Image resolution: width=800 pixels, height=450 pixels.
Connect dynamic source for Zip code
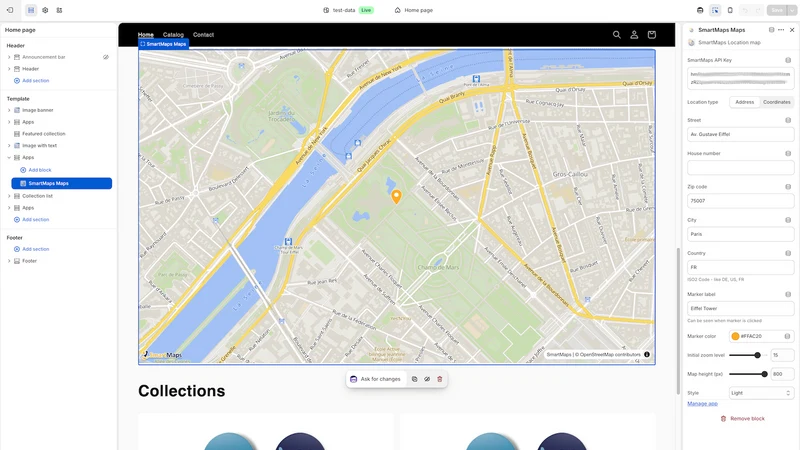click(788, 187)
